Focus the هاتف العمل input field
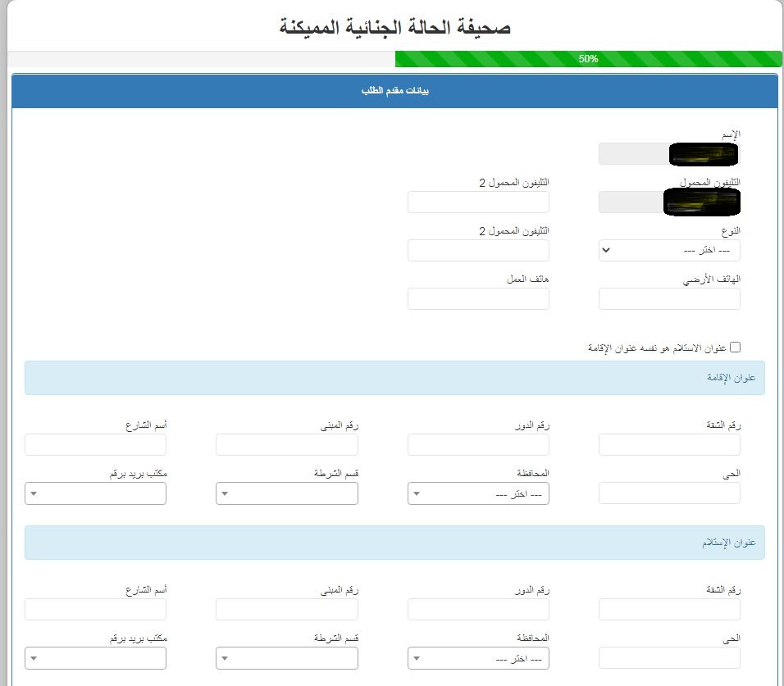 coord(478,299)
